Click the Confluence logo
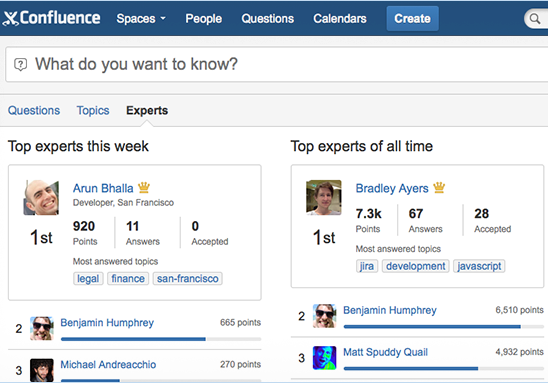This screenshot has height=383, width=548. pos(51,18)
